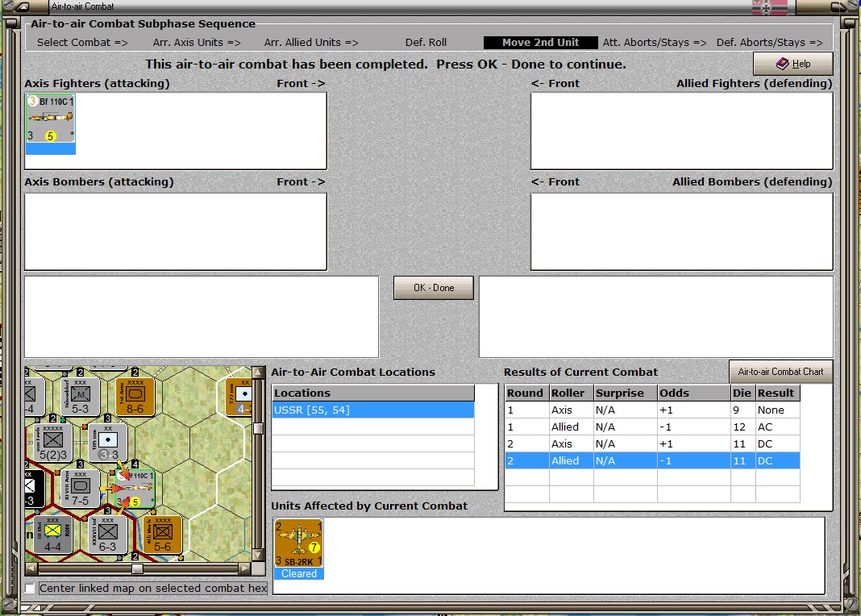Click the 3-3 artillery division counter on map
This screenshot has height=616, width=861.
tap(108, 442)
